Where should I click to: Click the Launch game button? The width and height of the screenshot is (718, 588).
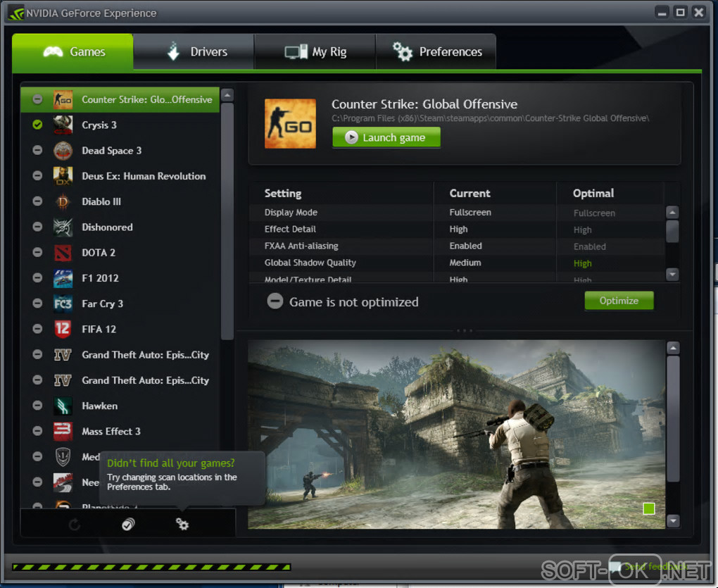[386, 137]
